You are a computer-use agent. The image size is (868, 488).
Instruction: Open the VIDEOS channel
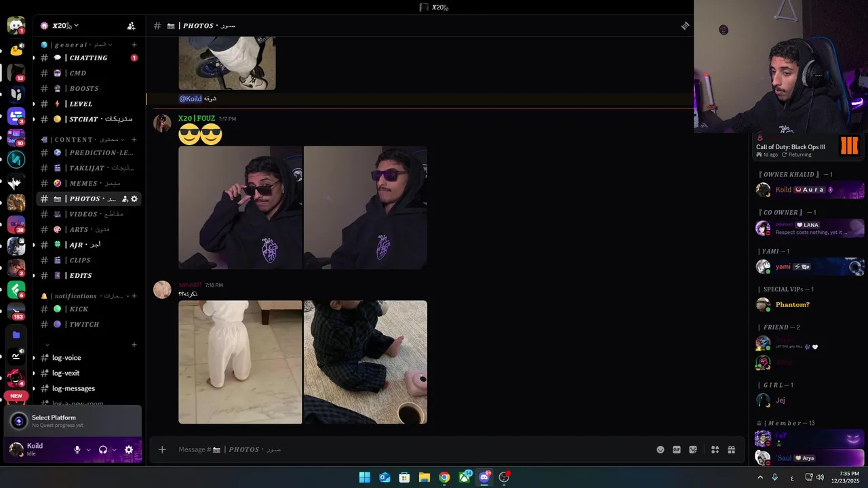[88, 214]
